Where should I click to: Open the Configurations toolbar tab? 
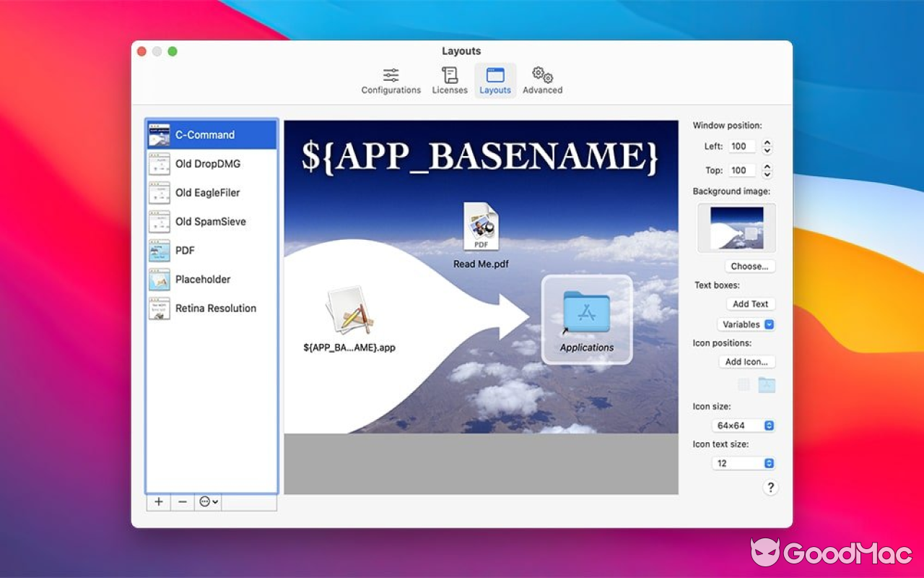(391, 81)
